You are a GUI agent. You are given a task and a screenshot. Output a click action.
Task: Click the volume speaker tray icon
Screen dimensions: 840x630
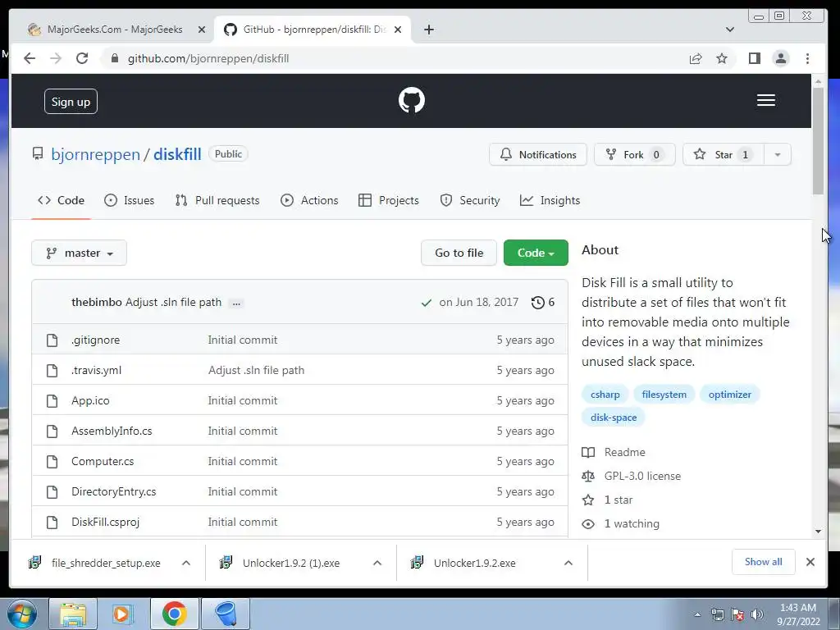757,614
